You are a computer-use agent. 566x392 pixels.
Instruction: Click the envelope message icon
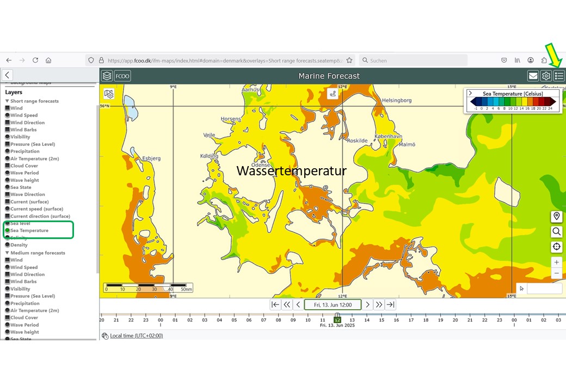pos(533,76)
